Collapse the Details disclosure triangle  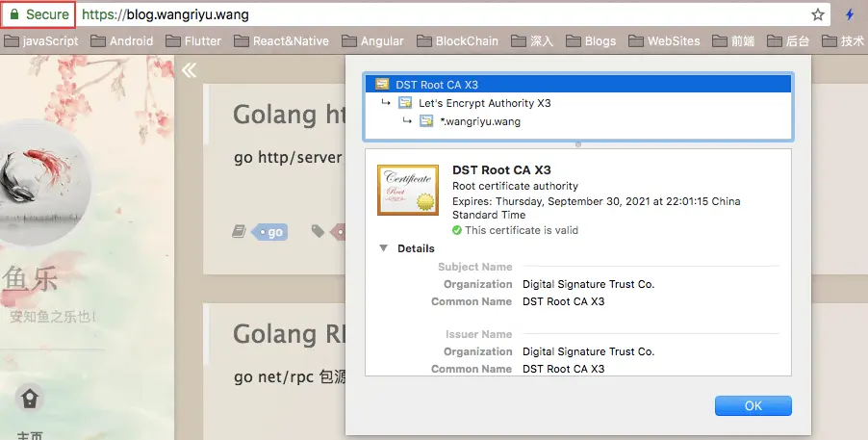point(383,248)
